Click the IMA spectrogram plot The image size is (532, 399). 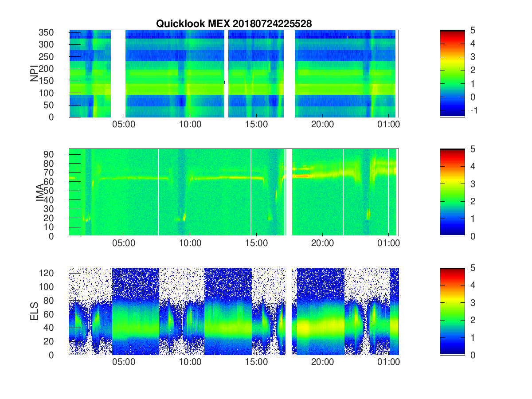234,192
